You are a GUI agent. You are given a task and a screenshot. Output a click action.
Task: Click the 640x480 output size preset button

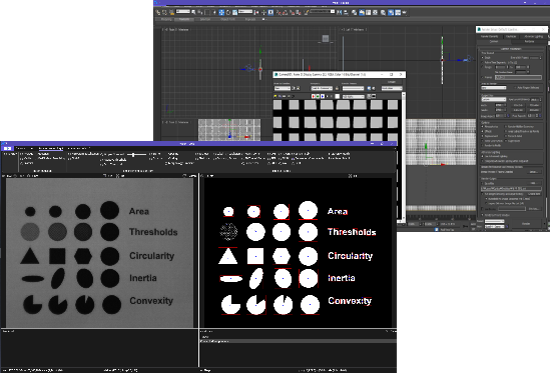point(518,110)
